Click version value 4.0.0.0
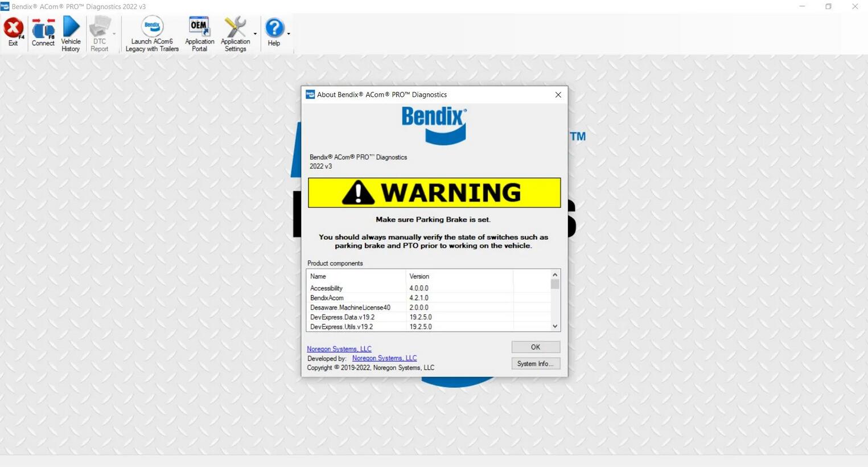This screenshot has width=868, height=467. 419,288
